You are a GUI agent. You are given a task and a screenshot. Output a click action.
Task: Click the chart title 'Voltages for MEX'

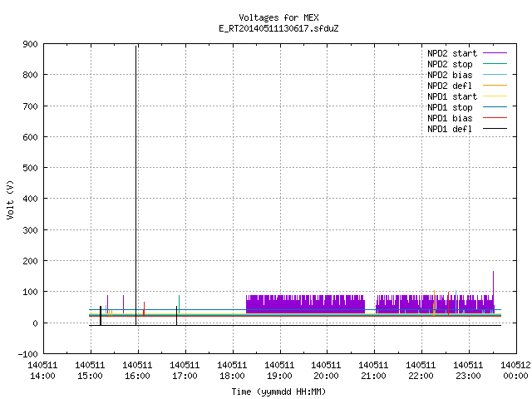[x=278, y=17]
